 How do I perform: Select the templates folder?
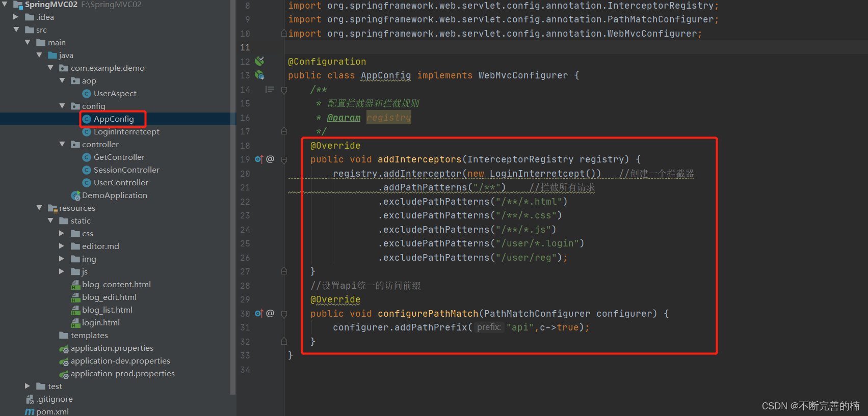click(89, 335)
